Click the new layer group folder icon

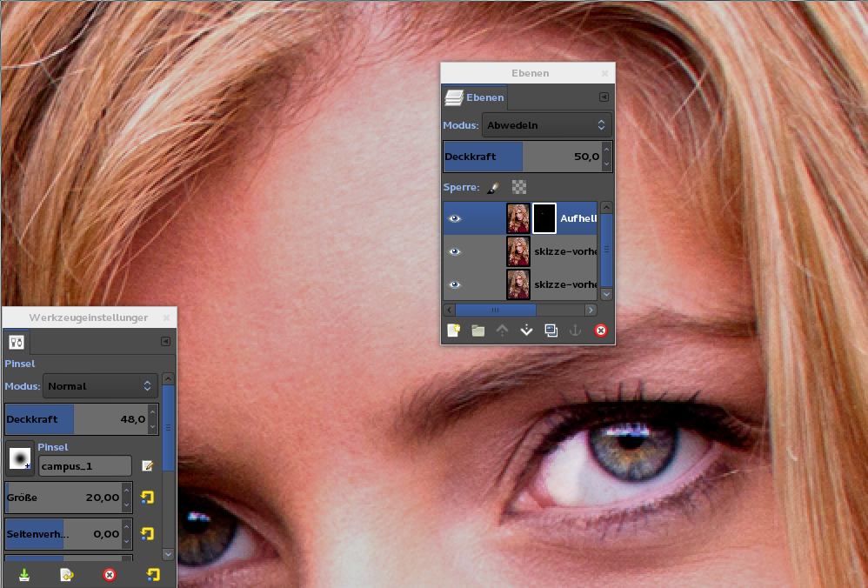coord(477,331)
